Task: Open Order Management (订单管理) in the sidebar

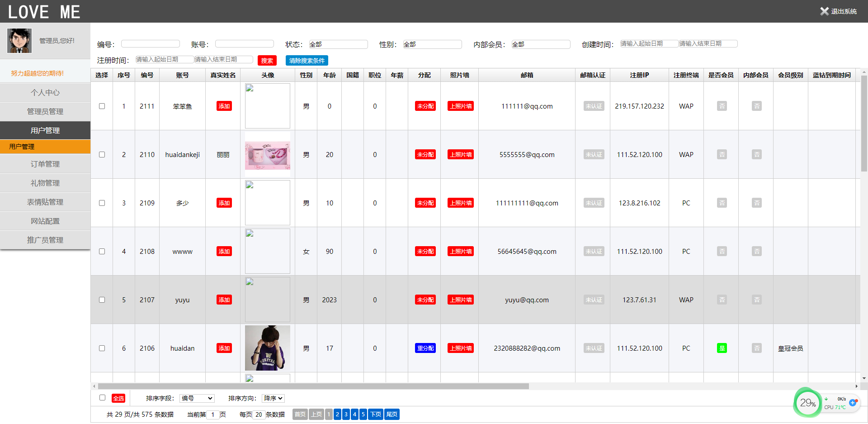Action: [x=45, y=164]
